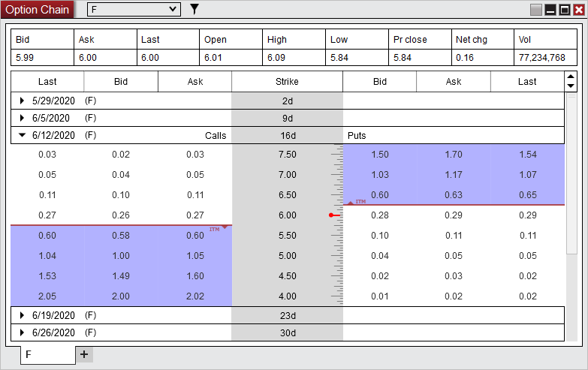The image size is (588, 370).
Task: Click the up/down stepper arrows beside Last header
Action: [x=571, y=81]
